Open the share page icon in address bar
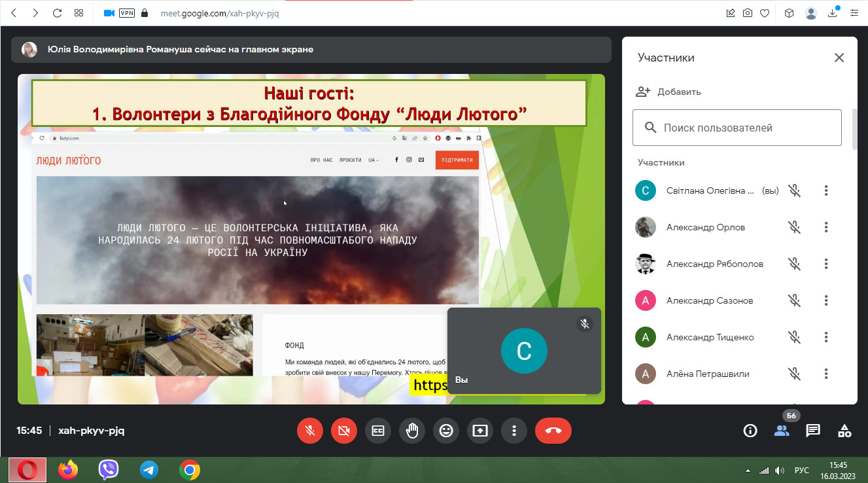Image resolution: width=868 pixels, height=483 pixels. (x=731, y=13)
